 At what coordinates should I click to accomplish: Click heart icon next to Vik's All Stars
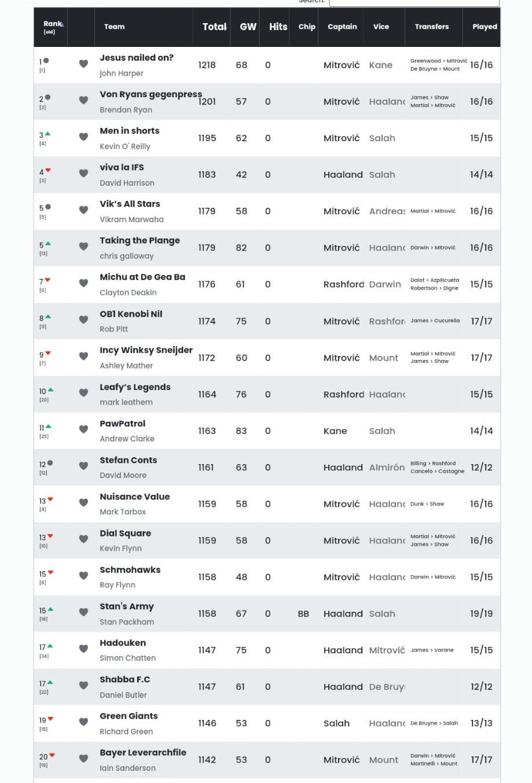(83, 210)
